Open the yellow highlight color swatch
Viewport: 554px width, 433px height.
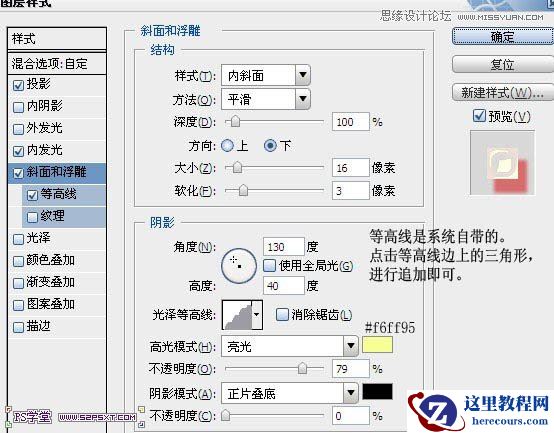(x=377, y=345)
